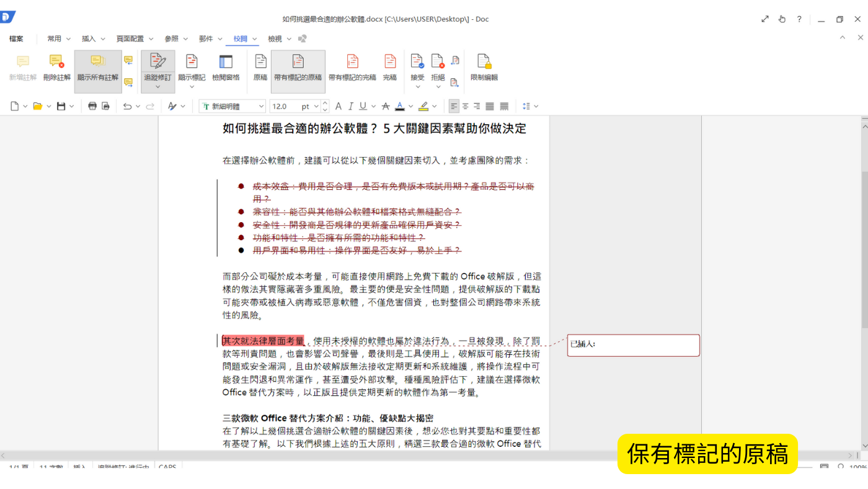Align text right
Image resolution: width=868 pixels, height=489 pixels.
477,106
